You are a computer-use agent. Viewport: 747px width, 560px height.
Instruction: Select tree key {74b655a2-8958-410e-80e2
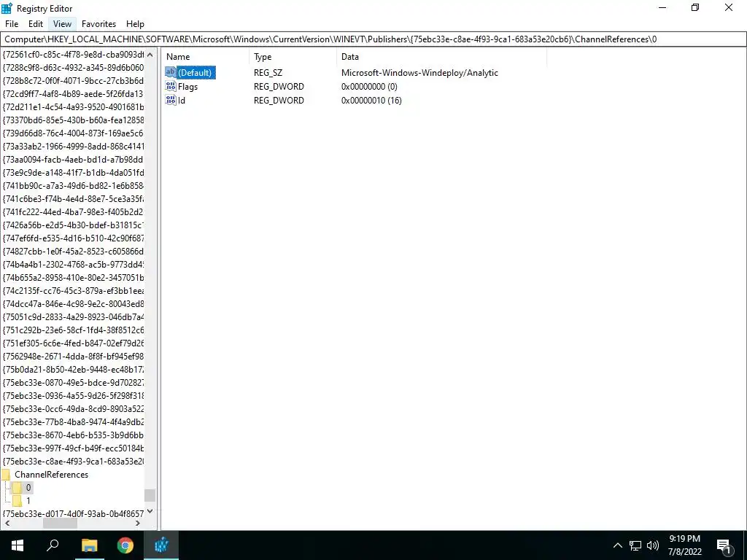coord(73,277)
